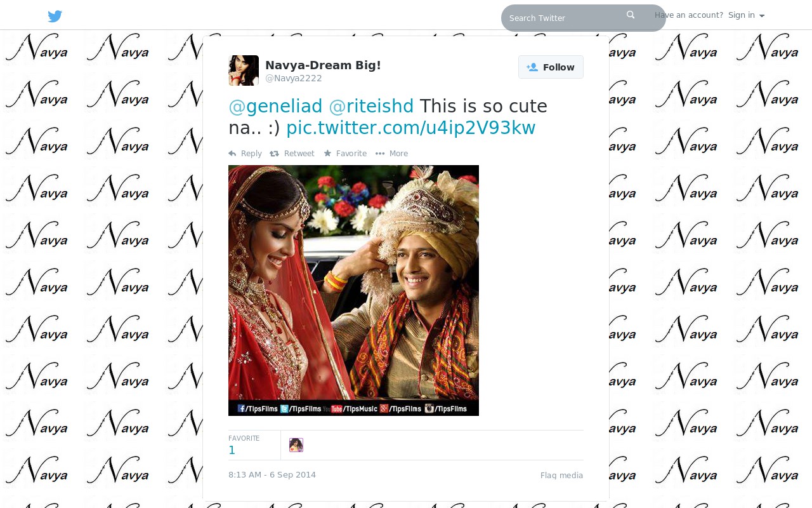
Task: Click the three-dots More icon
Action: click(380, 154)
